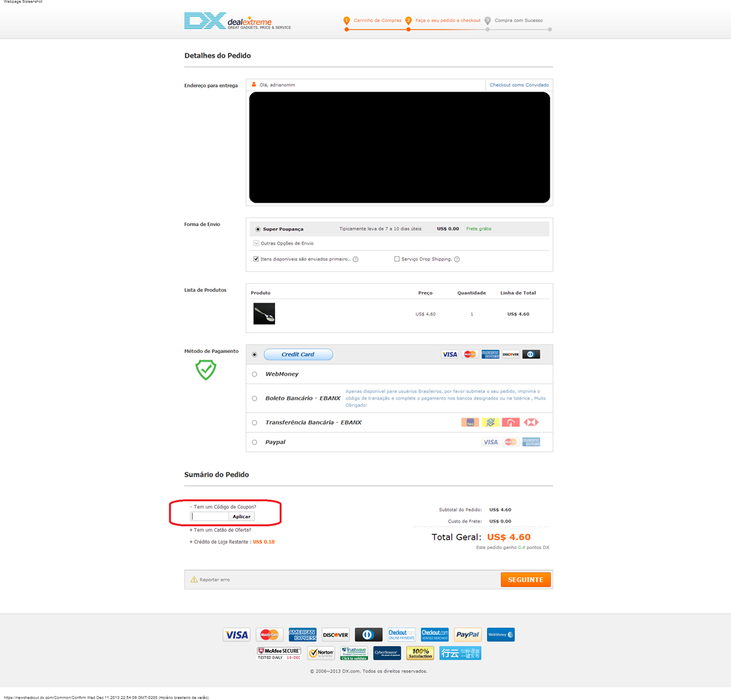
Task: Click the McAfee SECURE badge
Action: point(279,653)
